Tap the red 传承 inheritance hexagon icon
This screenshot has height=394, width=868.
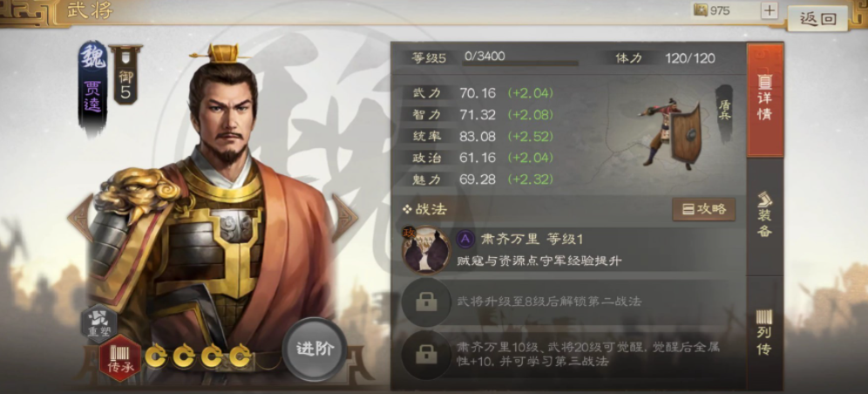tap(120, 358)
